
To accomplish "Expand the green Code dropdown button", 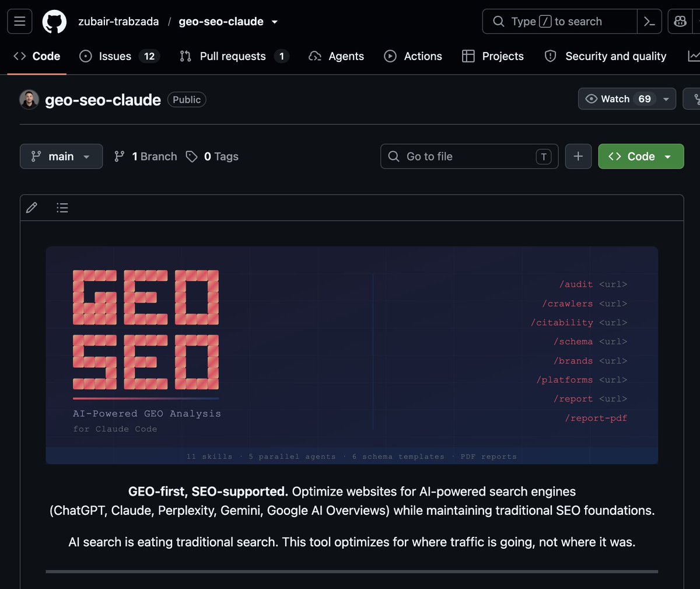I will click(641, 156).
